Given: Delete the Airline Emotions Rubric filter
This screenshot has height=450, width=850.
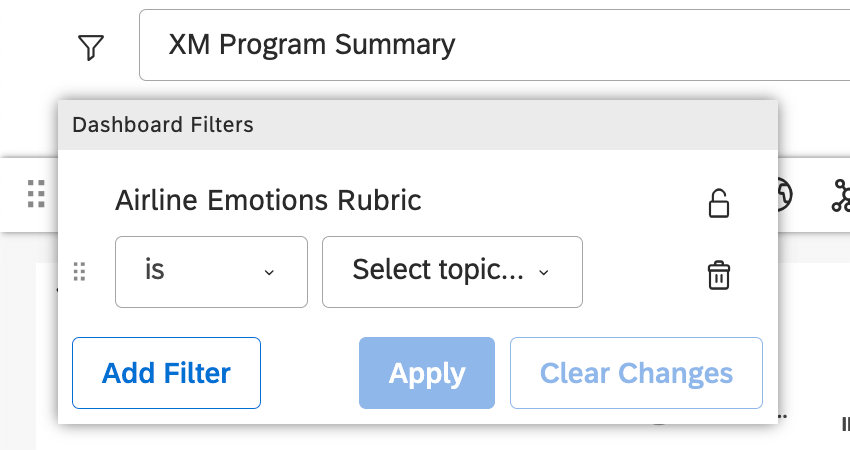Looking at the screenshot, I should coord(718,275).
